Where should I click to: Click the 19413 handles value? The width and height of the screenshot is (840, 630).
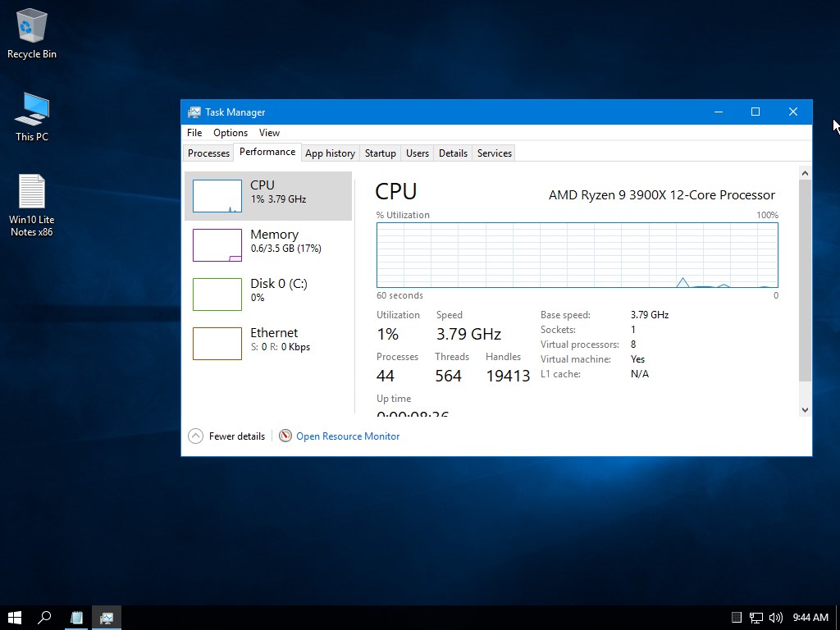(x=508, y=376)
